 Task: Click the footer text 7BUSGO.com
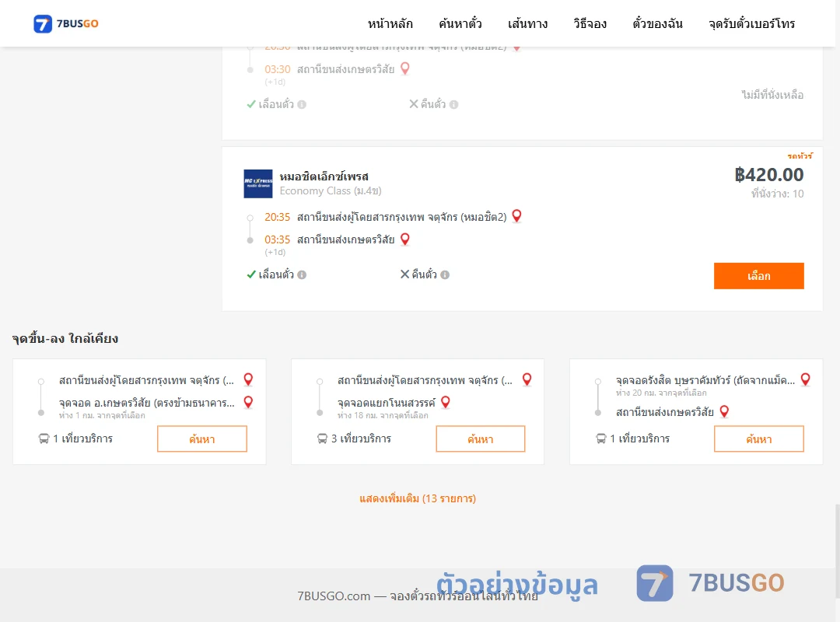coord(334,596)
